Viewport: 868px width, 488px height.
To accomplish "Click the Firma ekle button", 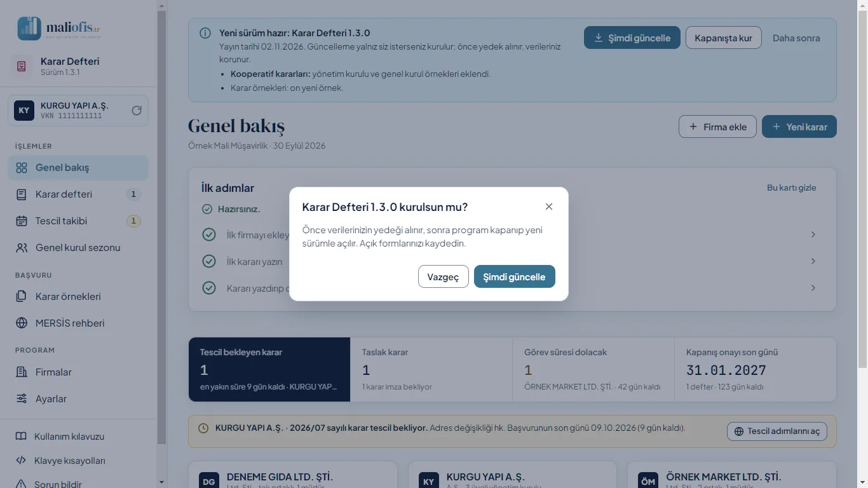I will 717,126.
